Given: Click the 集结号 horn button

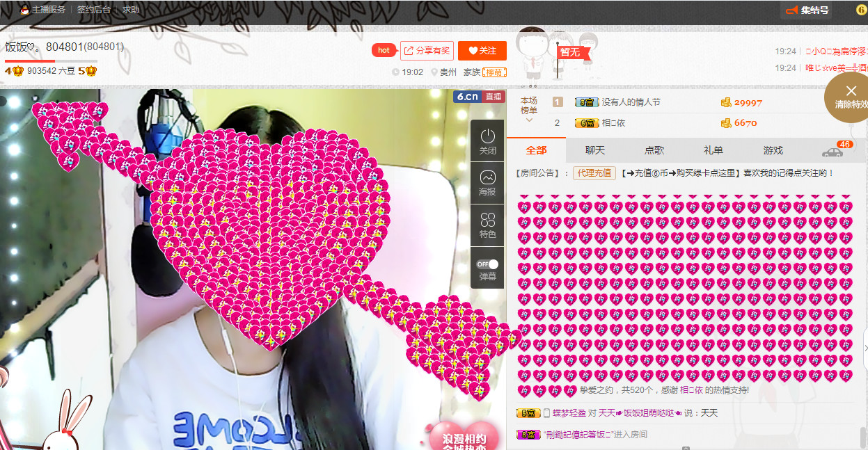Looking at the screenshot, I should (806, 10).
